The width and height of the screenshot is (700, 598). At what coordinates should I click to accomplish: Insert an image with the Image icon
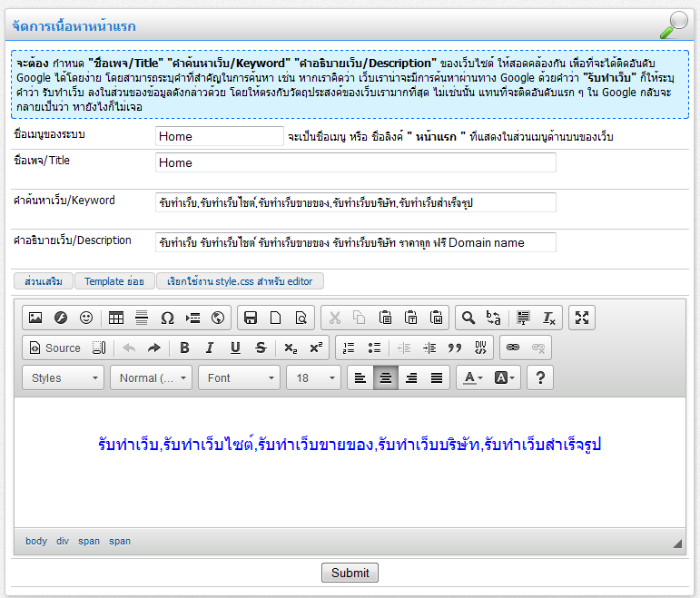[x=35, y=318]
